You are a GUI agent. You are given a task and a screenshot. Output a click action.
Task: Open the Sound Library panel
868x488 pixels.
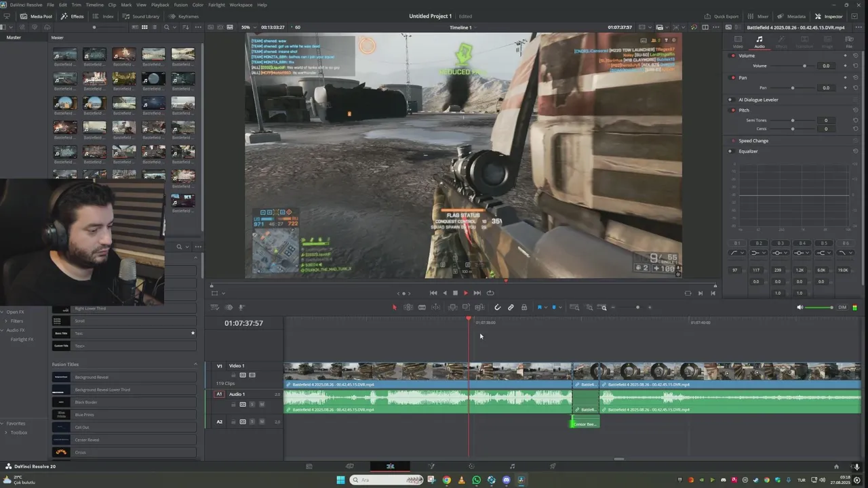141,16
